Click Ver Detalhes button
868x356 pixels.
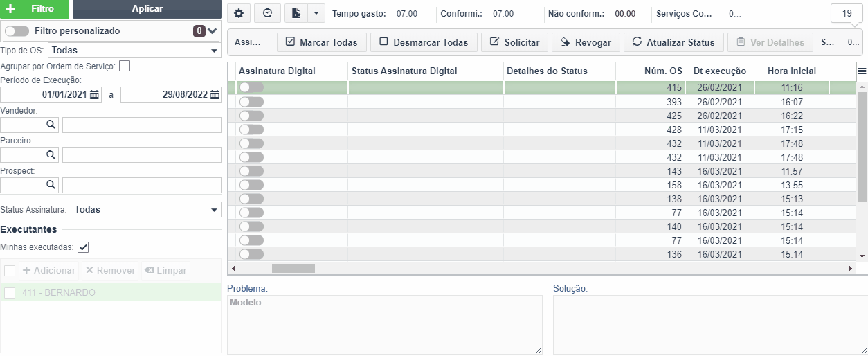770,42
